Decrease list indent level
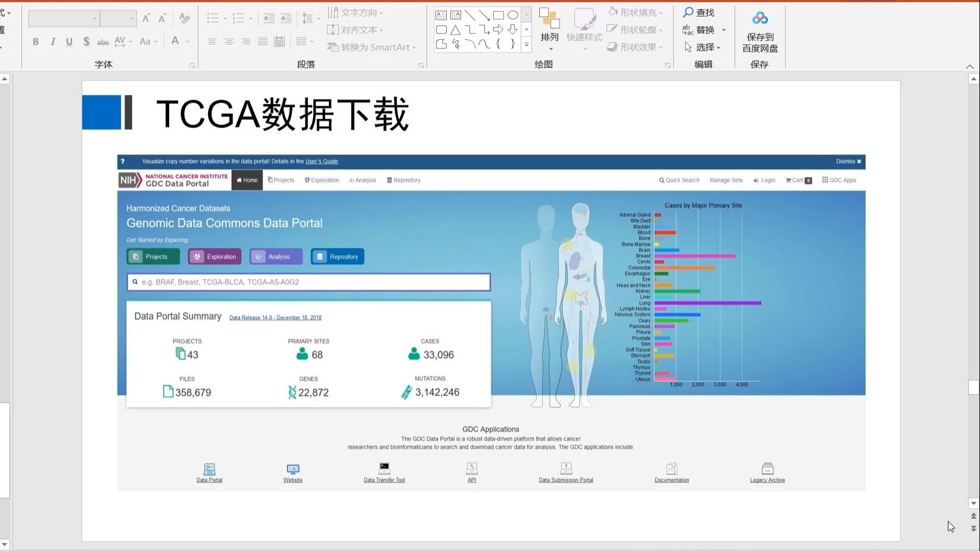Screen dimensions: 980x551 [269, 18]
